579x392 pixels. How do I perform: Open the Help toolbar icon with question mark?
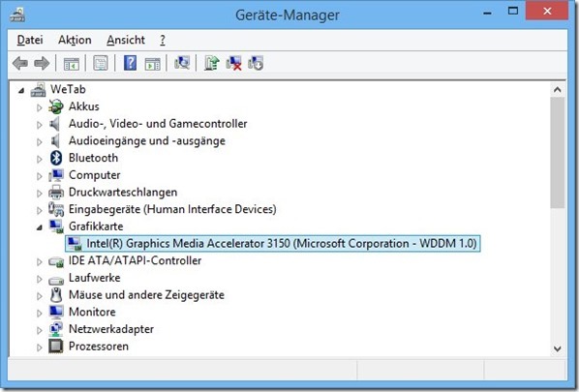tap(130, 63)
